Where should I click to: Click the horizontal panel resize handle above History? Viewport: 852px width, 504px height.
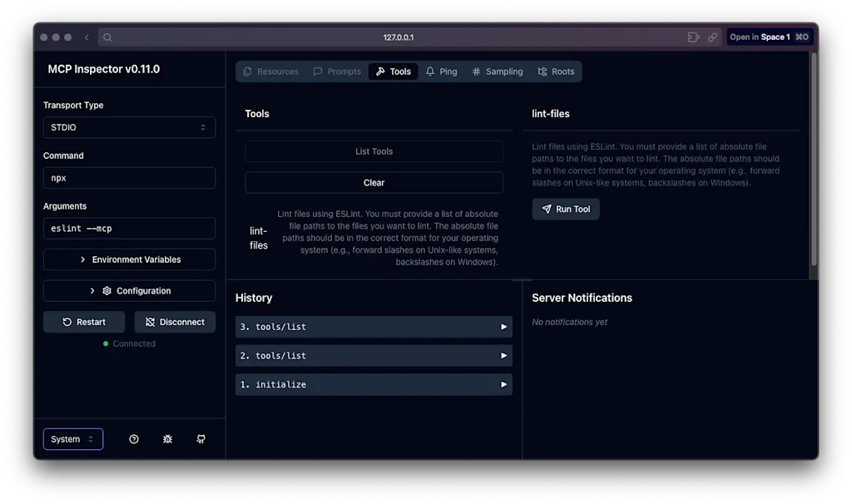tap(522, 280)
